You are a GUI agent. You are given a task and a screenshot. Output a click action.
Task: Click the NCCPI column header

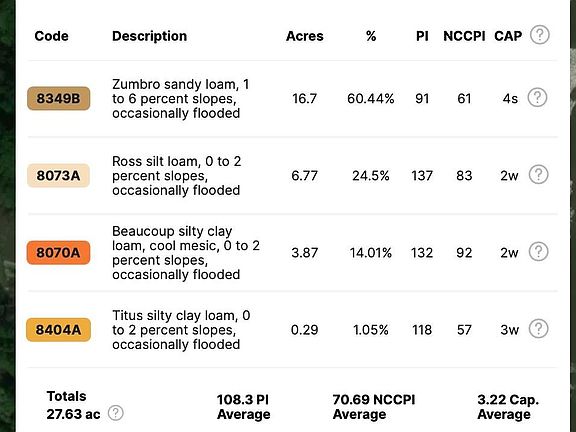click(464, 36)
